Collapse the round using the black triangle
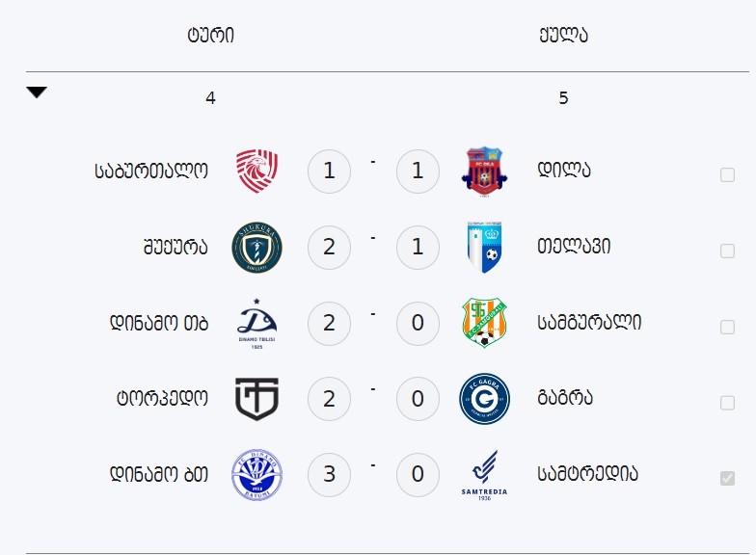 (37, 92)
